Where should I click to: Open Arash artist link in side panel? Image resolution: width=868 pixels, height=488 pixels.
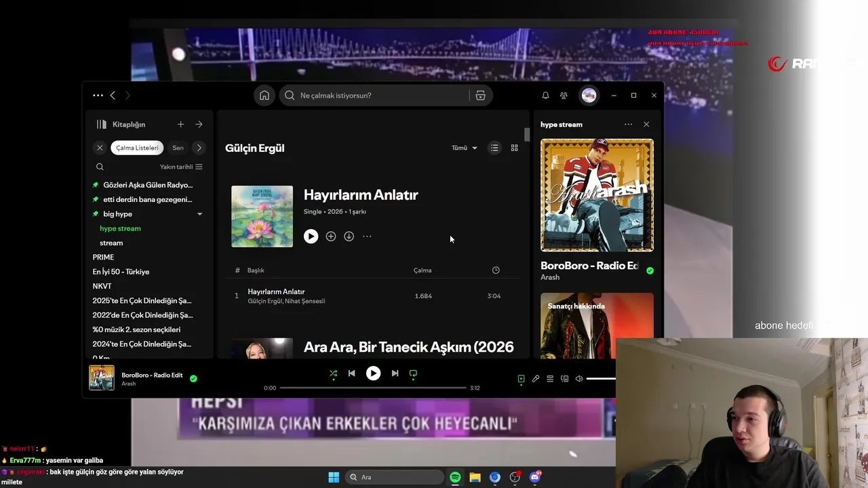(x=550, y=277)
